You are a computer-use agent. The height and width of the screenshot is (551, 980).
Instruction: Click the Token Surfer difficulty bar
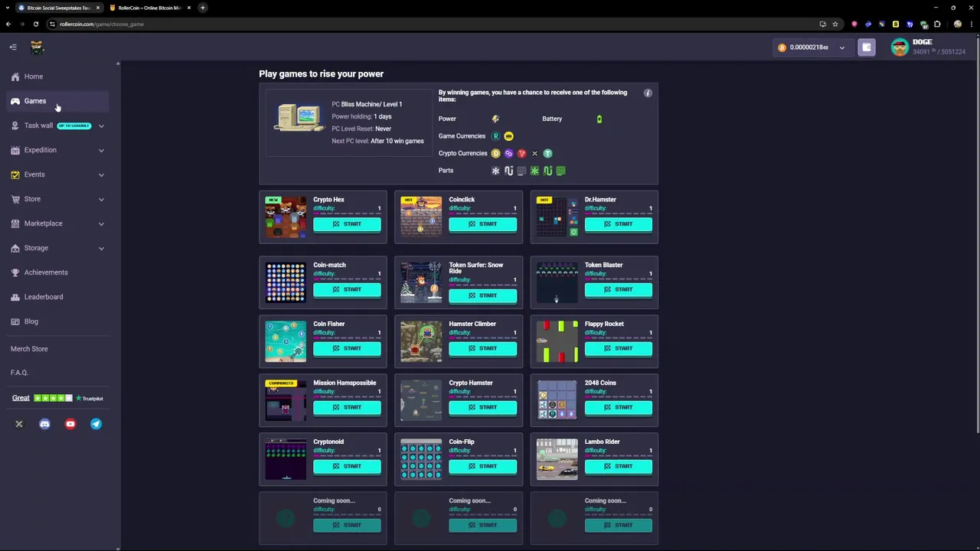[x=482, y=284]
